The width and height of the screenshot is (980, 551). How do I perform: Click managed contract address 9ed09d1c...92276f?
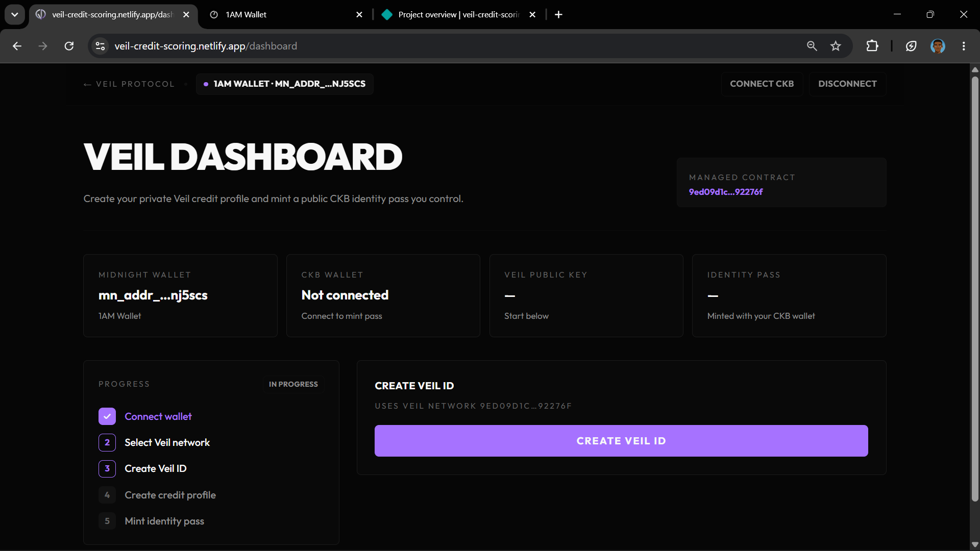pos(725,192)
